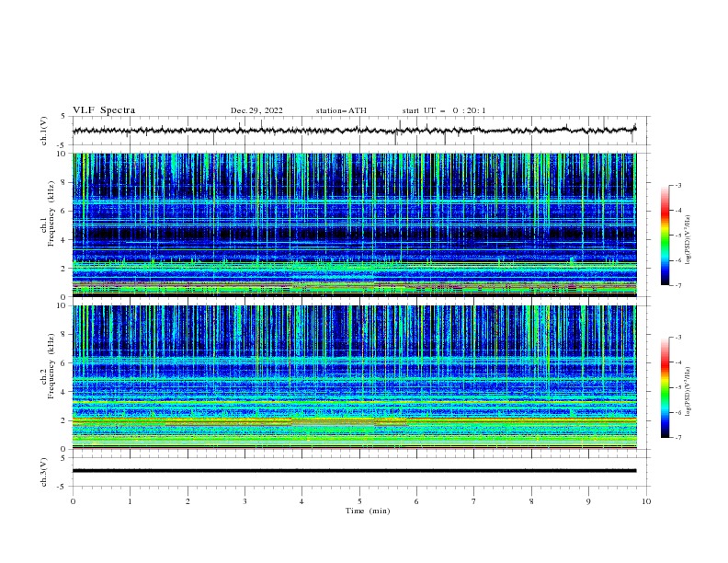Click the ch.1 spectrogram color scale bar
The width and height of the screenshot is (728, 563).
[x=665, y=236]
